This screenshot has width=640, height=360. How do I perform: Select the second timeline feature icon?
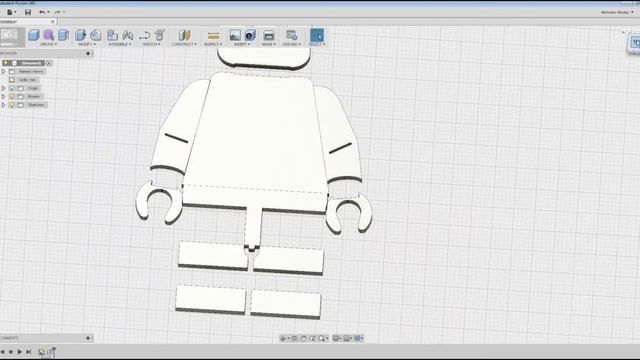pos(51,351)
